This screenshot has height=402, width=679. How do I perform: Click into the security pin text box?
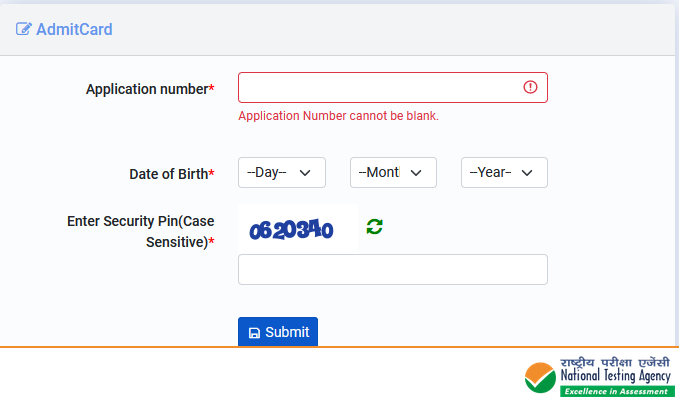(x=392, y=269)
